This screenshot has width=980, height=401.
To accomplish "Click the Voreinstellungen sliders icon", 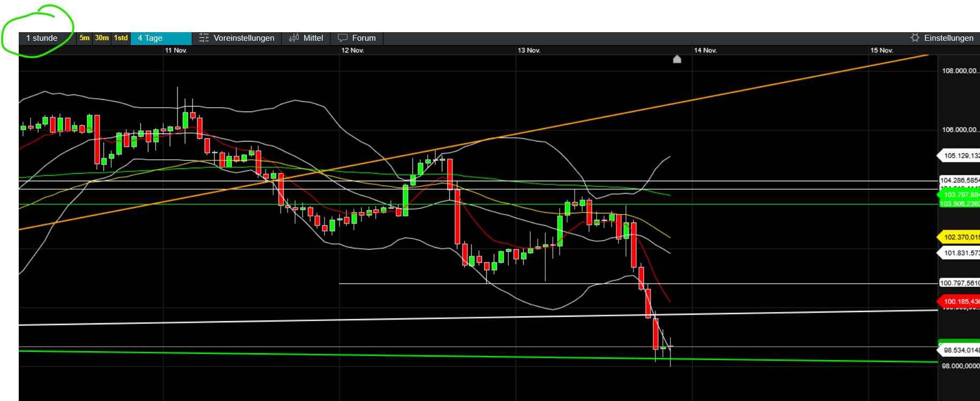I will pos(203,38).
